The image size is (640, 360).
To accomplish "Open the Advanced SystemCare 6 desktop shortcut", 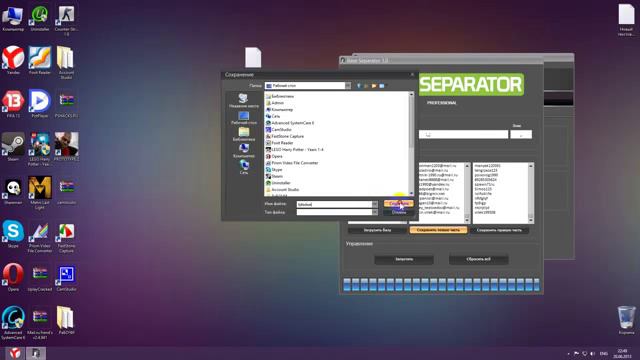I will point(13,322).
